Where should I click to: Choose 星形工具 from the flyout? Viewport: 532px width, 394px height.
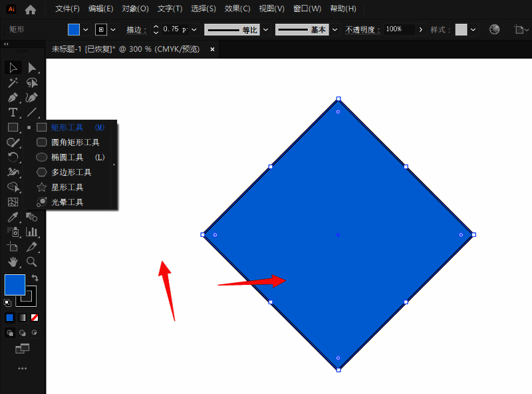pos(67,187)
